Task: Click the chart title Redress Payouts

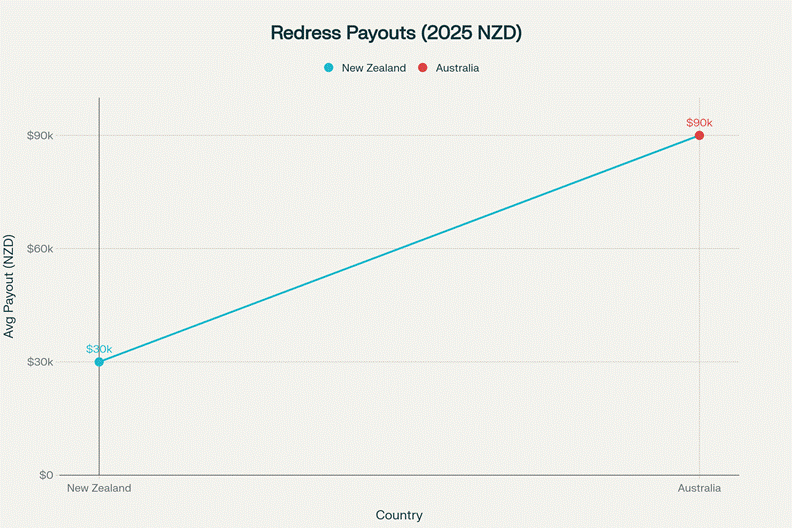Action: coord(396,33)
